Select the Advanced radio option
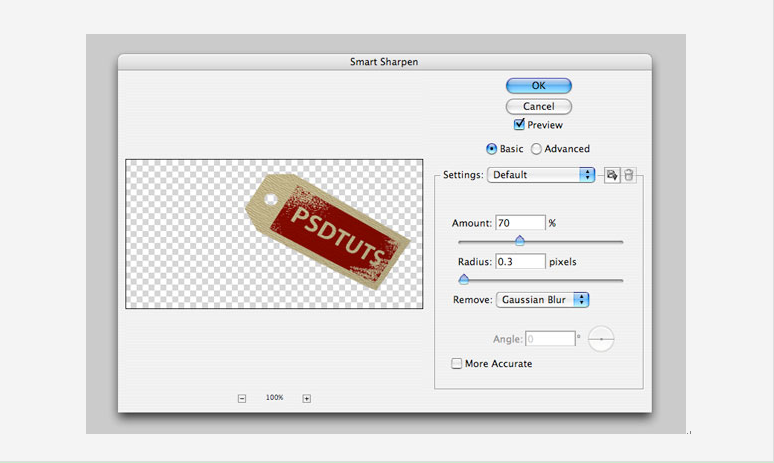Viewport: 774px width, 463px height. pyautogui.click(x=536, y=149)
